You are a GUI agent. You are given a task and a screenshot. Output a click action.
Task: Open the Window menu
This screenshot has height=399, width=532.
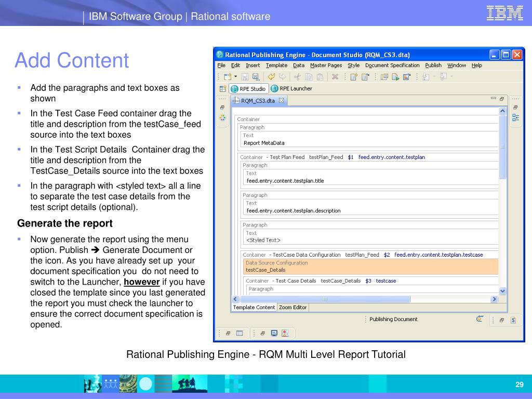tap(456, 65)
